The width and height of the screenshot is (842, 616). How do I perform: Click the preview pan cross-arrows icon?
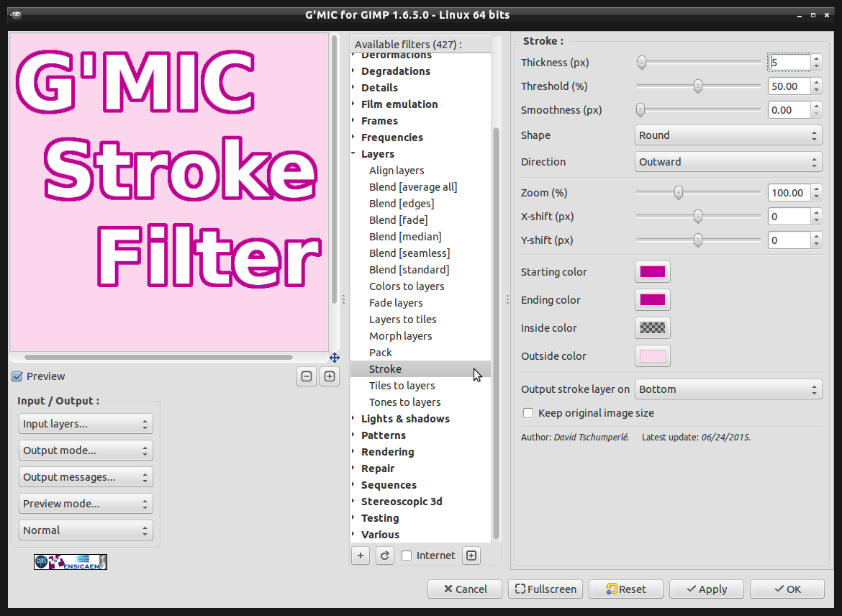coord(335,358)
